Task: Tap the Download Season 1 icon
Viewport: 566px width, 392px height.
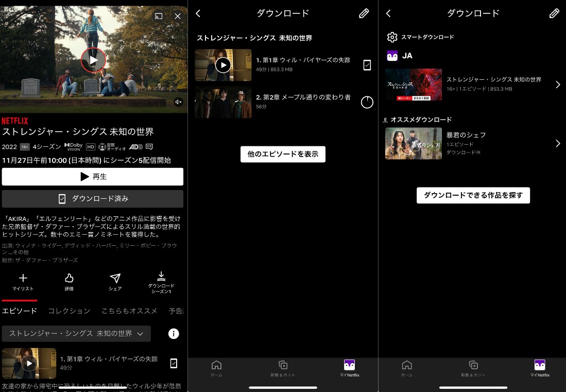Action: click(161, 280)
